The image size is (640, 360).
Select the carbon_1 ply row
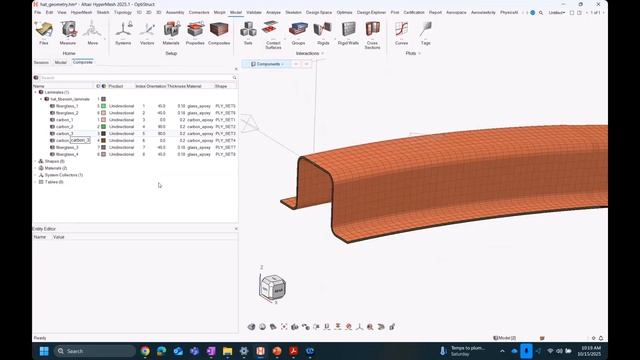tap(135, 120)
